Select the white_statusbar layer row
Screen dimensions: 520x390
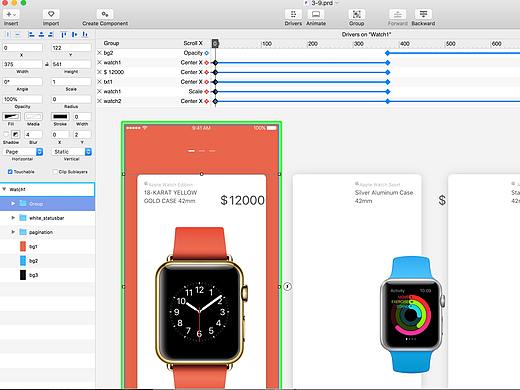click(x=47, y=218)
